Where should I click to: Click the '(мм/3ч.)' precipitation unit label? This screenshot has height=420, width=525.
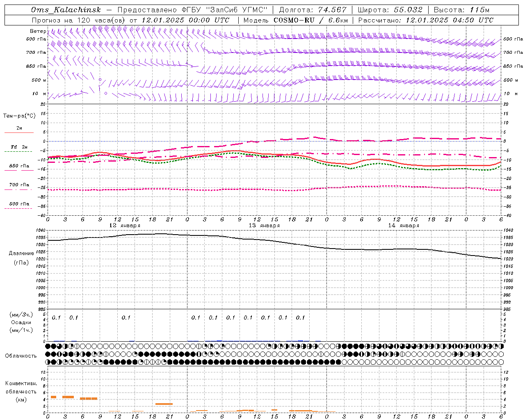[x=21, y=315]
